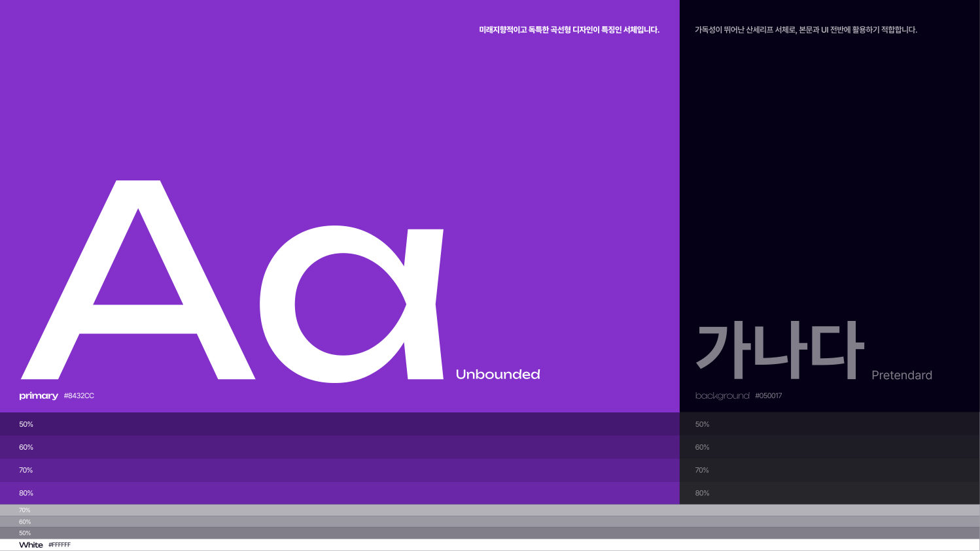The width and height of the screenshot is (980, 551).
Task: Click the "background" color name label
Action: point(722,396)
